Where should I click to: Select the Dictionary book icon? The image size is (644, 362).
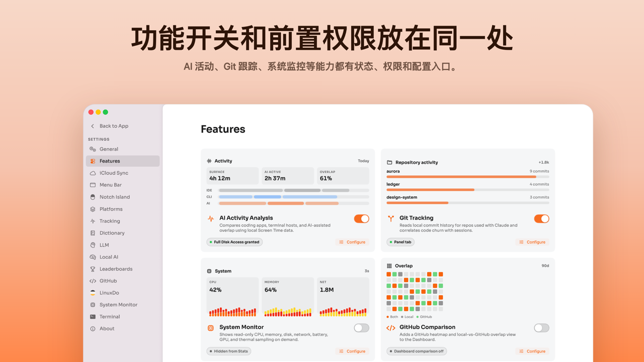(x=93, y=233)
